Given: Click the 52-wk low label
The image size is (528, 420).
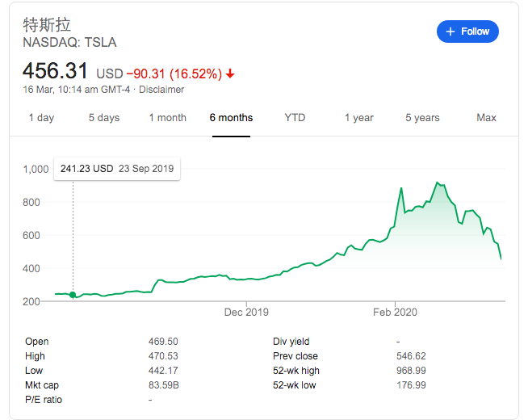Looking at the screenshot, I should [x=295, y=385].
